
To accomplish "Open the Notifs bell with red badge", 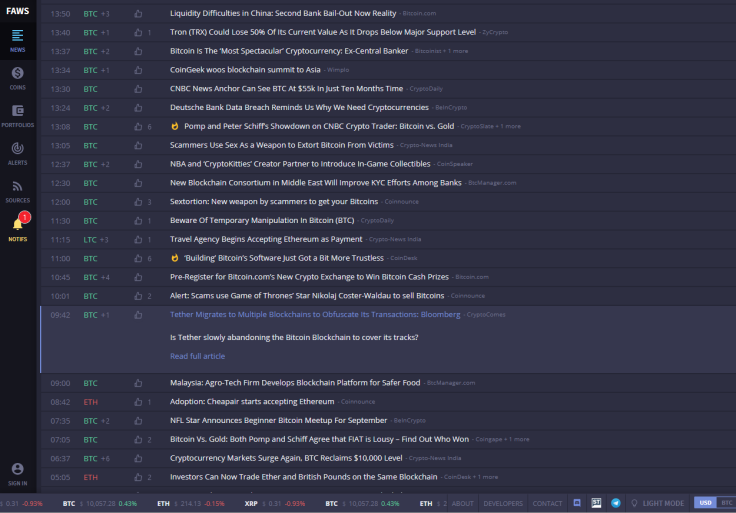I will (17, 229).
